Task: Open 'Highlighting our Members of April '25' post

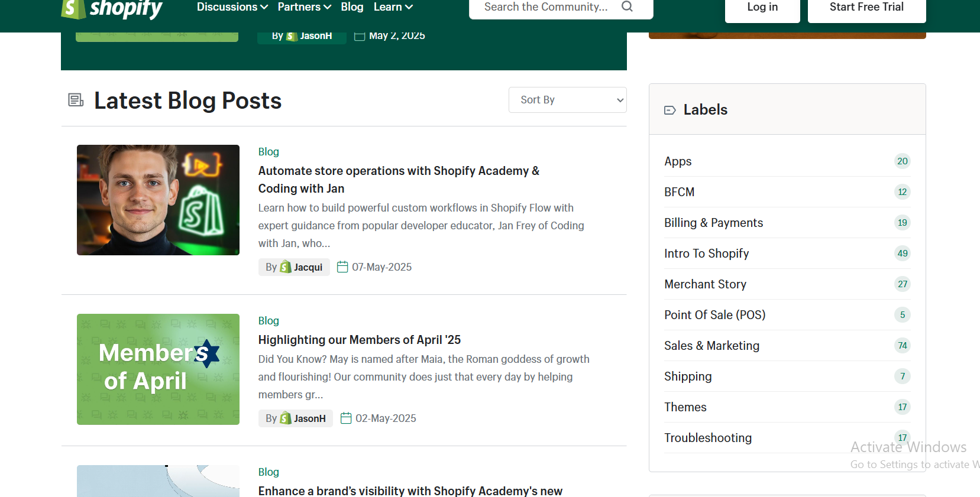Action: (360, 340)
